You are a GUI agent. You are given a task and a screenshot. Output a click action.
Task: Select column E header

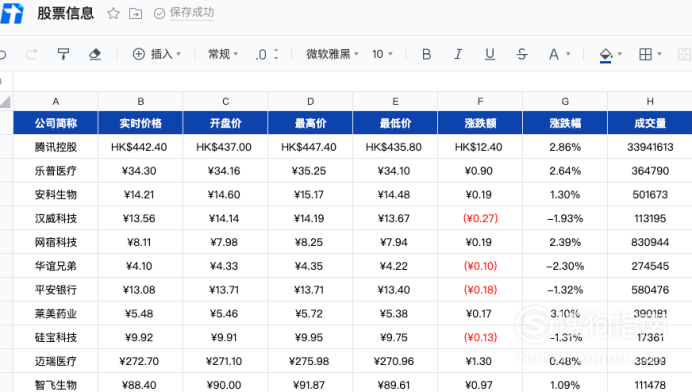pos(395,102)
